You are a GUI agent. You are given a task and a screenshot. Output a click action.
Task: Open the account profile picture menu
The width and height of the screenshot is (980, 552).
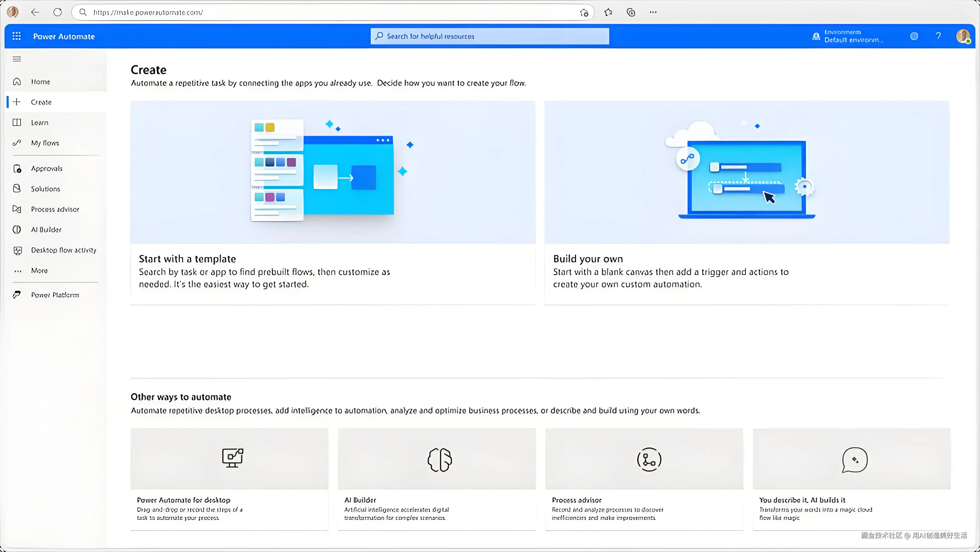coord(963,36)
